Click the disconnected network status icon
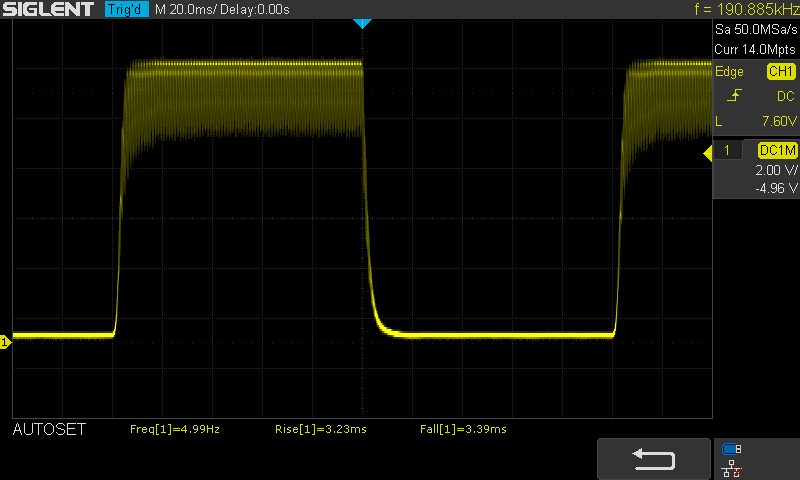Viewport: 800px width, 480px height. [x=731, y=468]
